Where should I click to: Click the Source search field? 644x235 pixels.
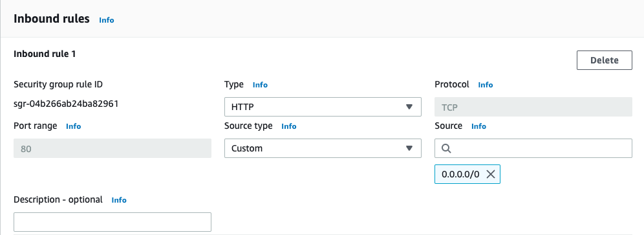(x=533, y=148)
